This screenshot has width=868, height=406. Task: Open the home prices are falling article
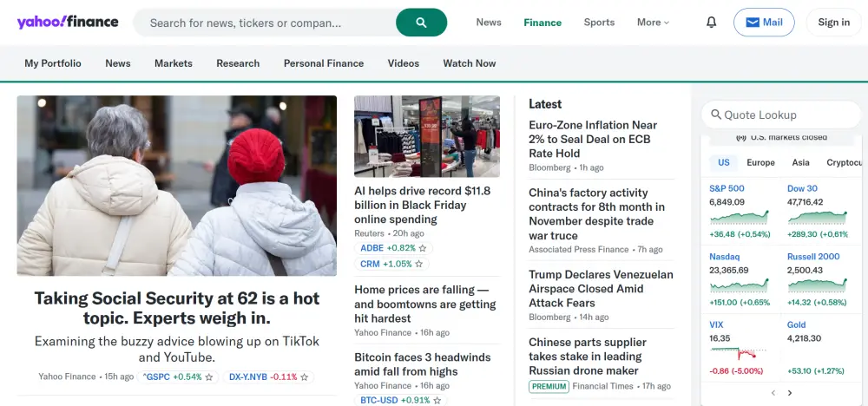[x=425, y=304]
